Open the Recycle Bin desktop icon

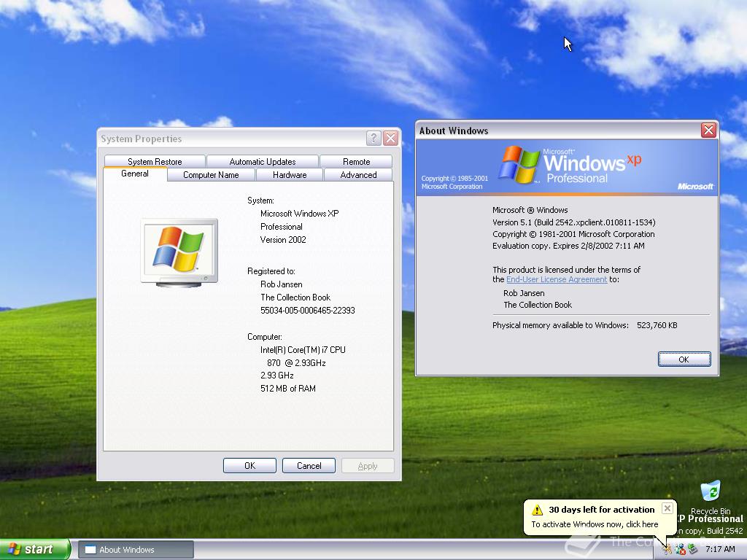[711, 497]
